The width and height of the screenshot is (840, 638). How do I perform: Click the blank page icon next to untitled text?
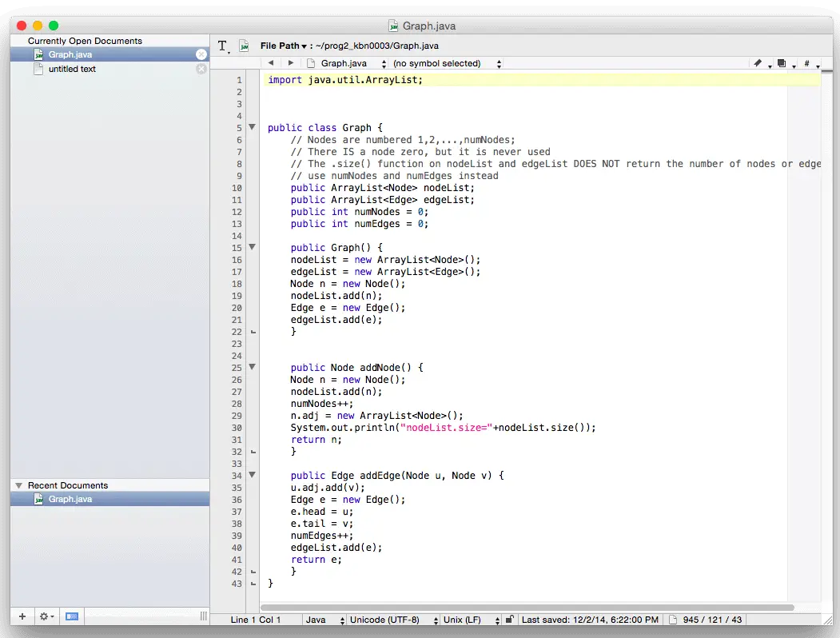[38, 69]
